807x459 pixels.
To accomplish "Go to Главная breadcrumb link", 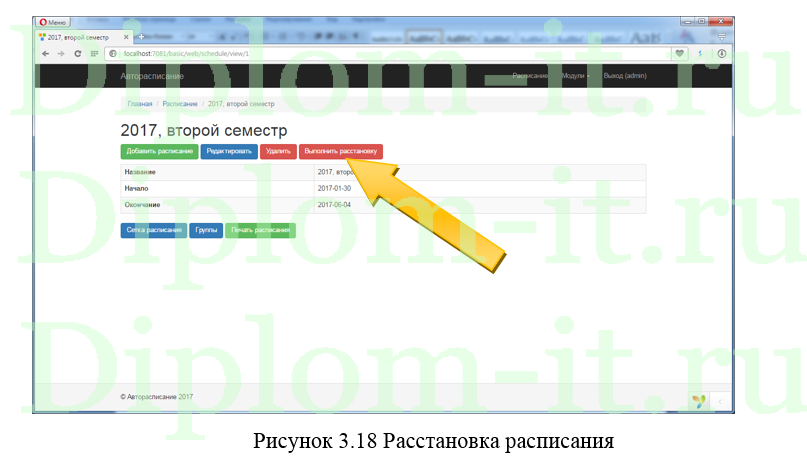I will (140, 103).
